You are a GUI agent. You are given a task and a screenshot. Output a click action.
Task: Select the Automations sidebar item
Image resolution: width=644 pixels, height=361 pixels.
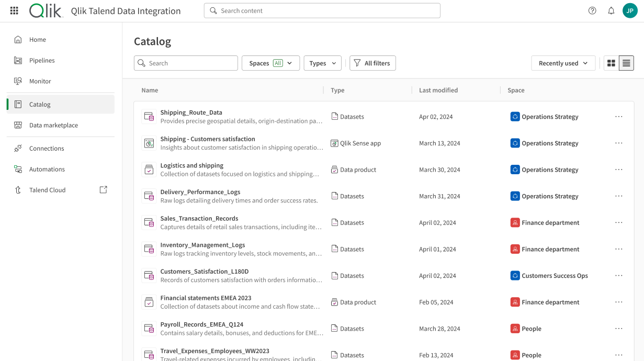[x=47, y=169]
